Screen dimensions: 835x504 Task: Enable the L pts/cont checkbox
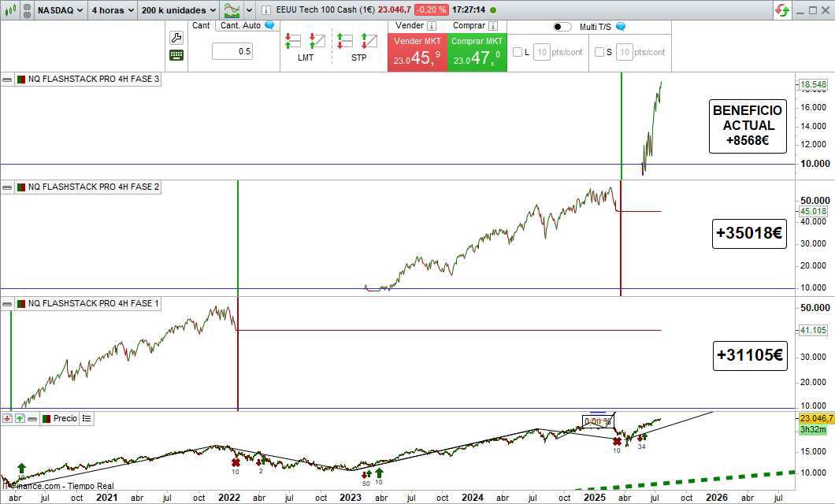pos(518,53)
